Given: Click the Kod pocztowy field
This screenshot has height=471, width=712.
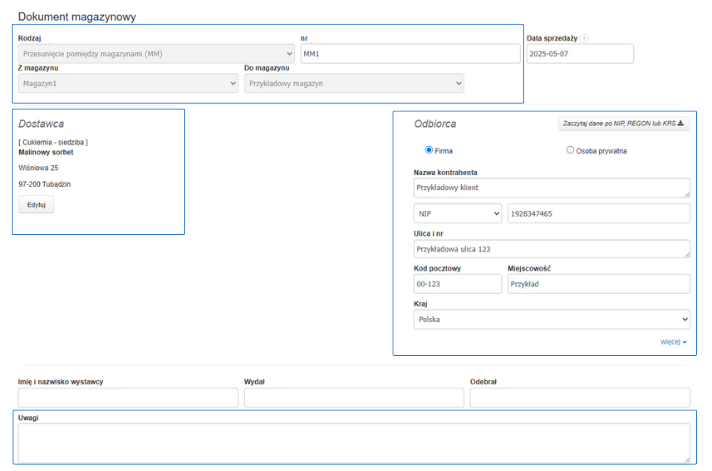Looking at the screenshot, I should (457, 284).
